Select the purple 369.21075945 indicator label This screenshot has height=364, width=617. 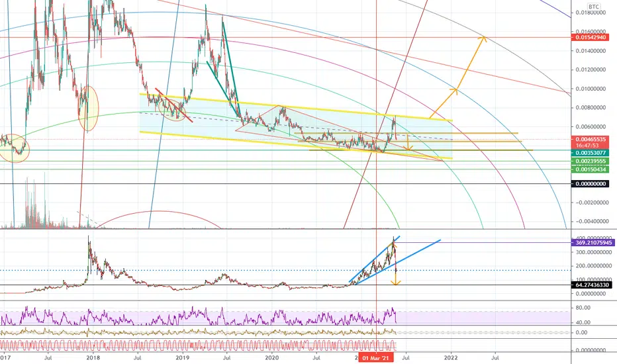pyautogui.click(x=593, y=242)
